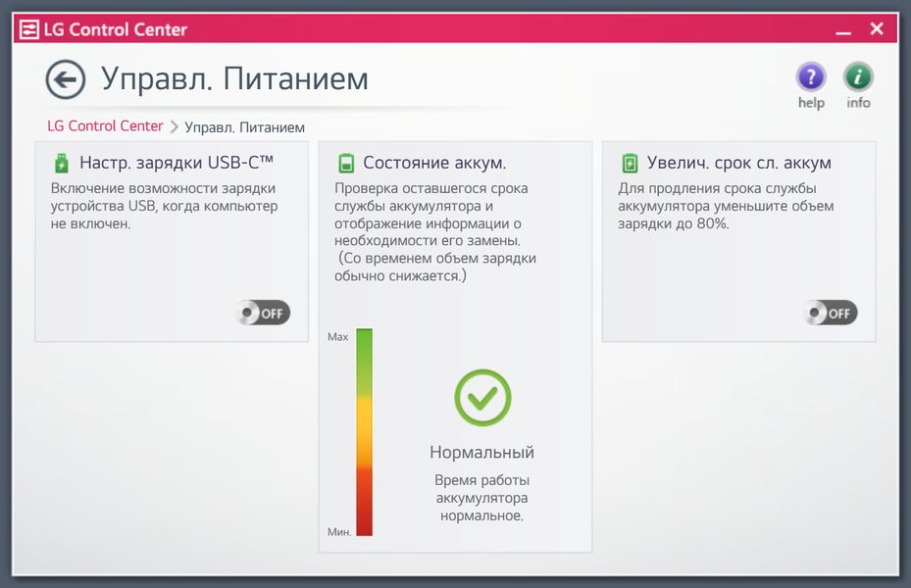This screenshot has height=588, width=911.
Task: Click the LG Control Center title bar logo
Action: 29,29
